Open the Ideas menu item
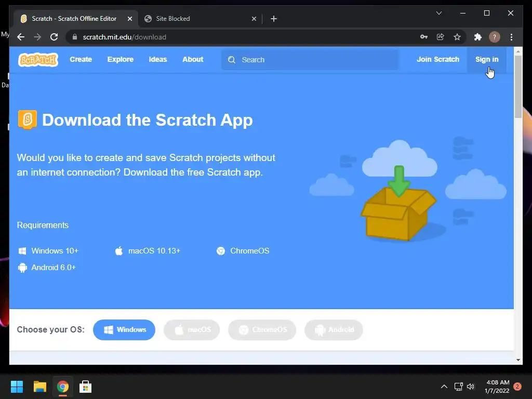532x399 pixels. pyautogui.click(x=158, y=59)
